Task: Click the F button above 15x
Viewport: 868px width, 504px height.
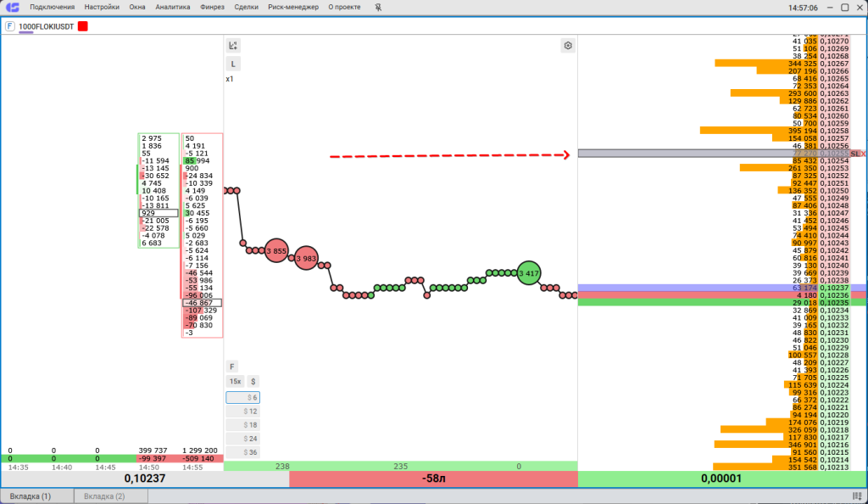Action: click(233, 367)
